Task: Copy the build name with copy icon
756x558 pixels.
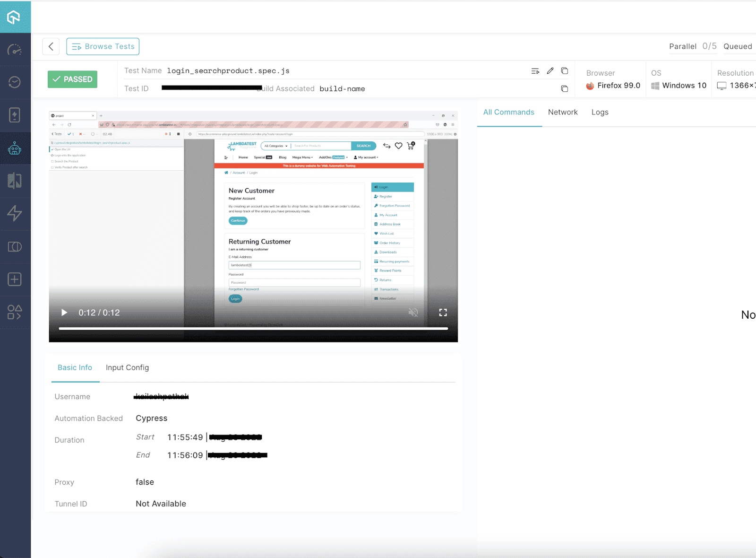Action: (x=564, y=88)
